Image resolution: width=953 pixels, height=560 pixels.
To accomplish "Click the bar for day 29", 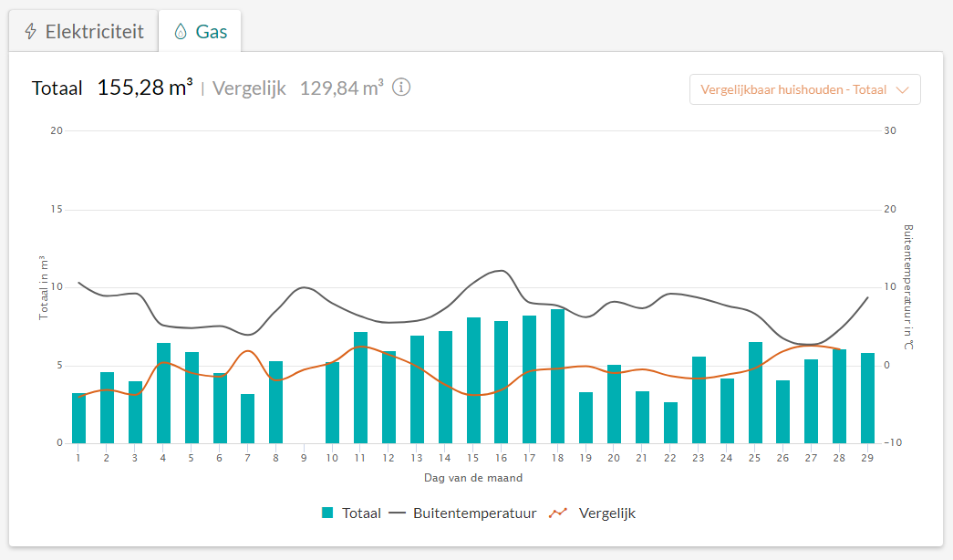I will coord(867,398).
